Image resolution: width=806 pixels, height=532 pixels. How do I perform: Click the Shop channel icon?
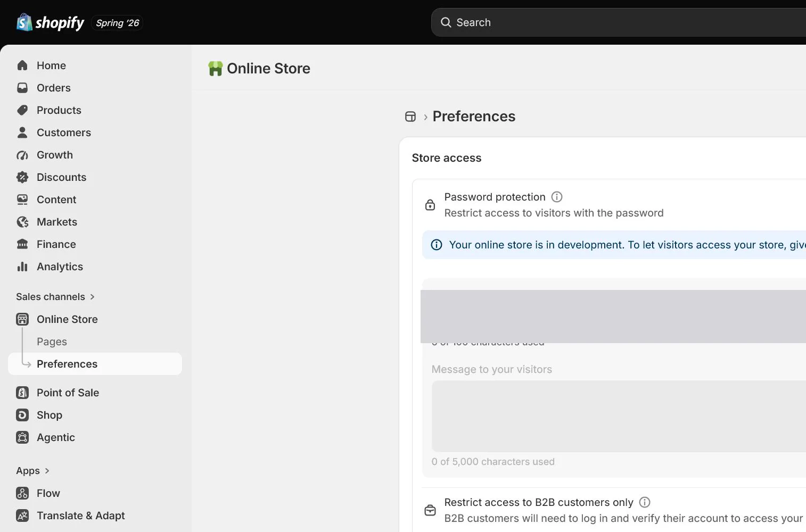click(x=22, y=415)
